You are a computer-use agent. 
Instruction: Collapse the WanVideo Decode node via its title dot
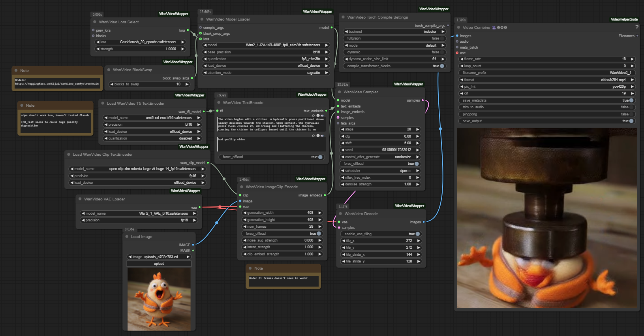pos(340,214)
